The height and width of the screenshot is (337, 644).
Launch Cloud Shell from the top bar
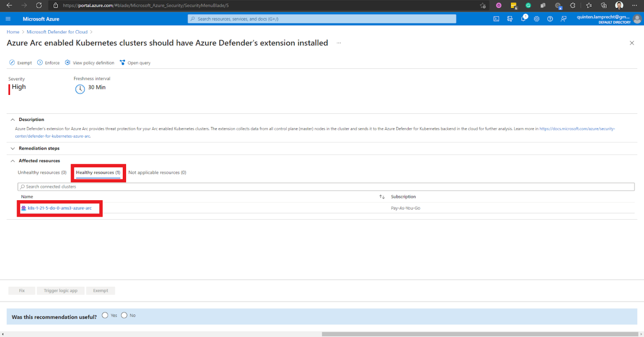(x=496, y=19)
